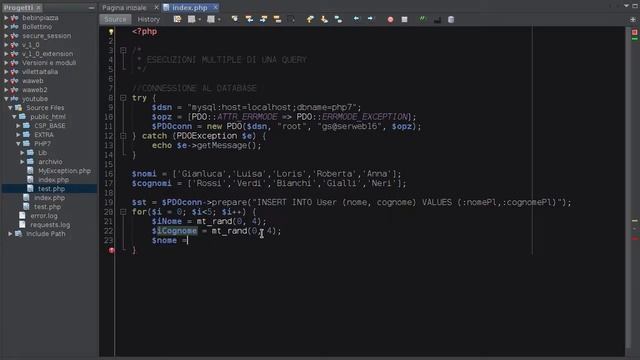Close the Pagina iniziale tab
Viewport: 640px width, 360px height.
pyautogui.click(x=156, y=7)
